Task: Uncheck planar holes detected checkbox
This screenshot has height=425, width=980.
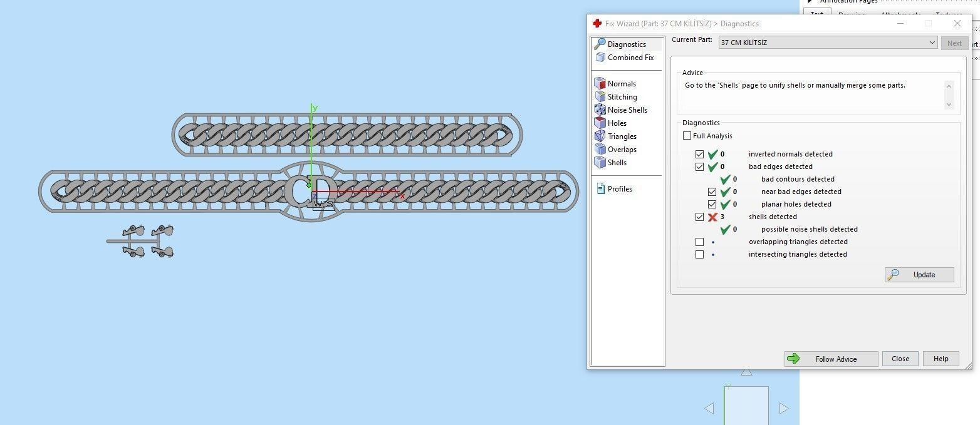Action: point(712,204)
